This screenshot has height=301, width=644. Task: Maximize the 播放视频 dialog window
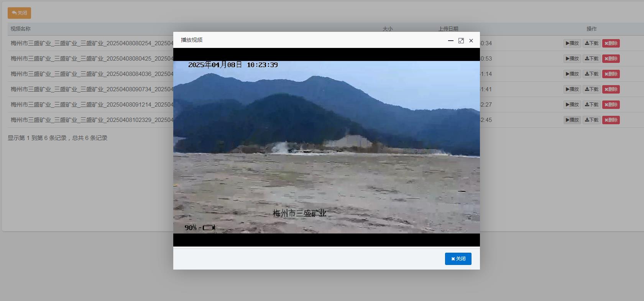pyautogui.click(x=461, y=41)
